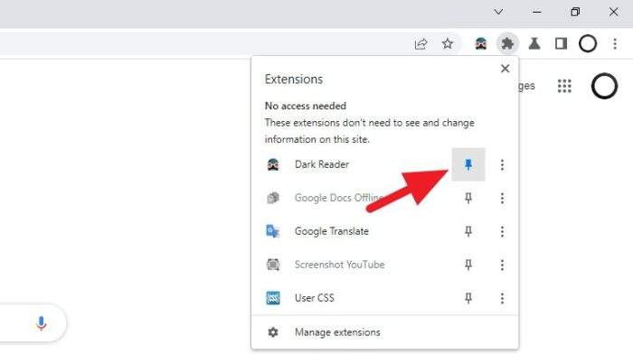
Task: Click the Dark Reader extension icon in list
Action: (273, 164)
